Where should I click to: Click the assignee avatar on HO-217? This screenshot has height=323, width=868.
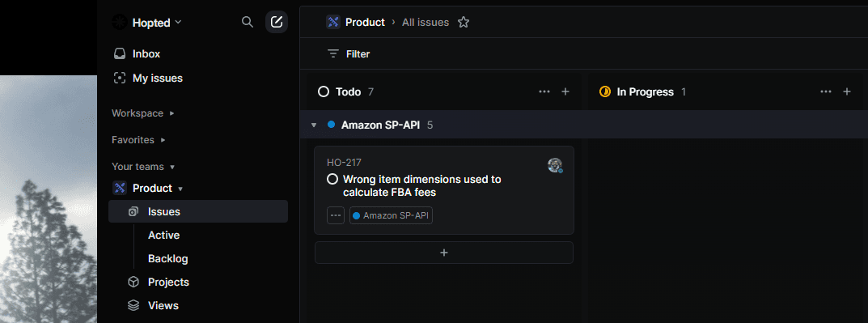[555, 165]
